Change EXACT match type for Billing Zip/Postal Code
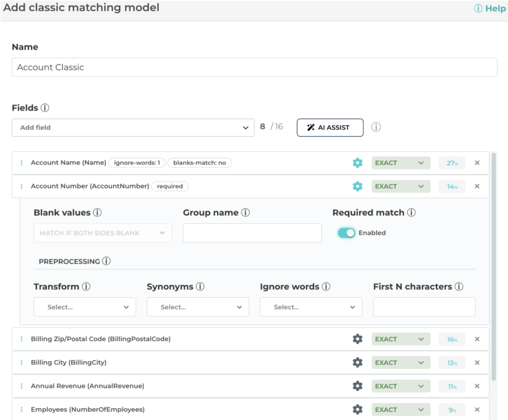 click(401, 339)
